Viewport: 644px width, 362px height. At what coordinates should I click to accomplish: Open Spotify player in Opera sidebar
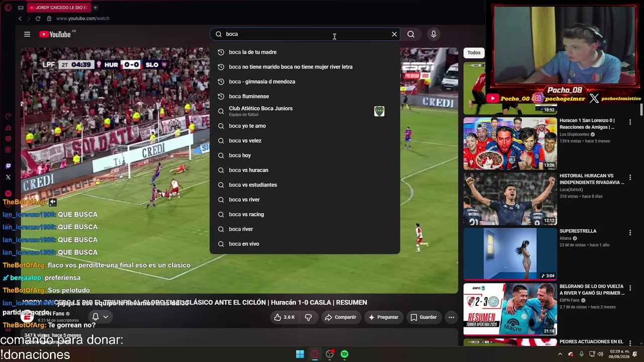(8, 194)
